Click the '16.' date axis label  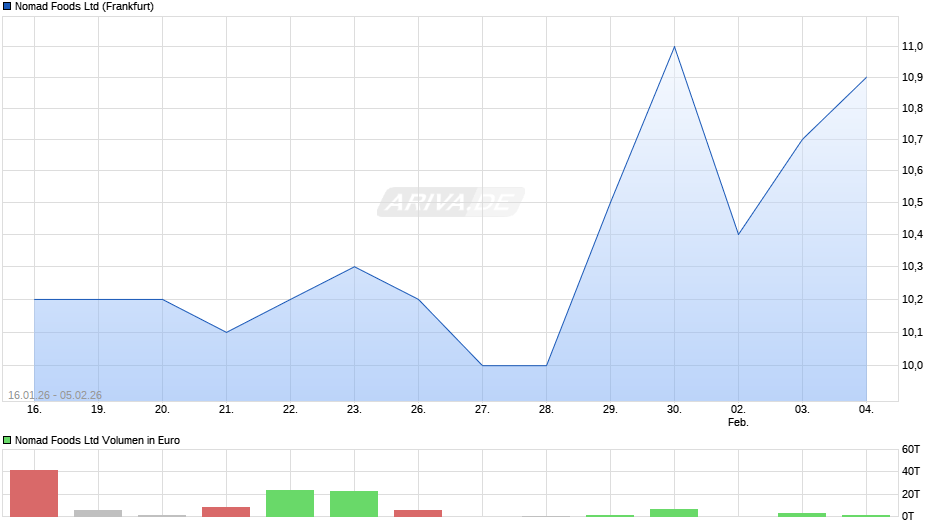click(34, 410)
